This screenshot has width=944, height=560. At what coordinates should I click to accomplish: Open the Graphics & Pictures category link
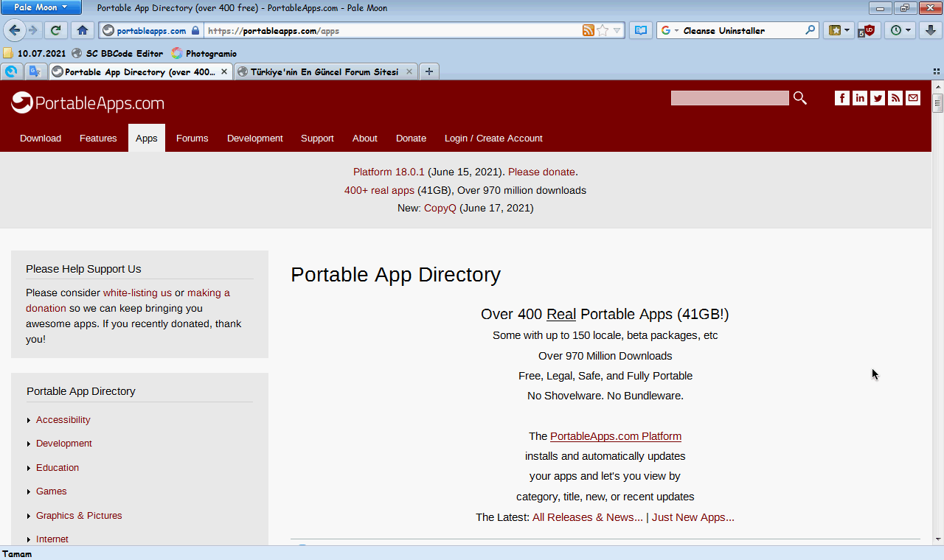79,516
